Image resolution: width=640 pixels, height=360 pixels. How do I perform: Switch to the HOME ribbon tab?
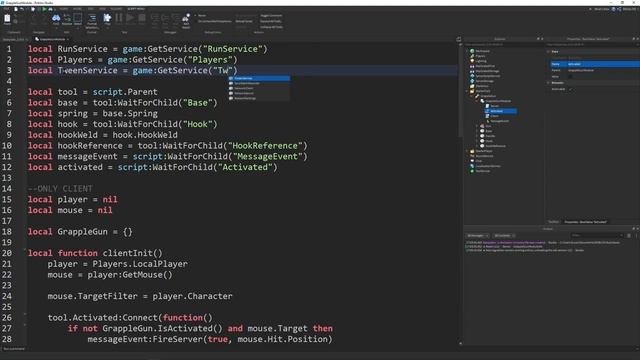coord(64,9)
